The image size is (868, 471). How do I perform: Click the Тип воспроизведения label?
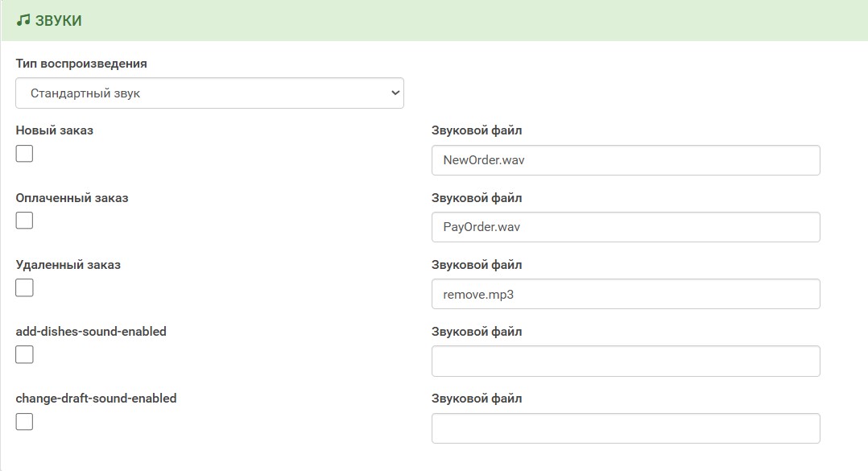click(x=81, y=64)
